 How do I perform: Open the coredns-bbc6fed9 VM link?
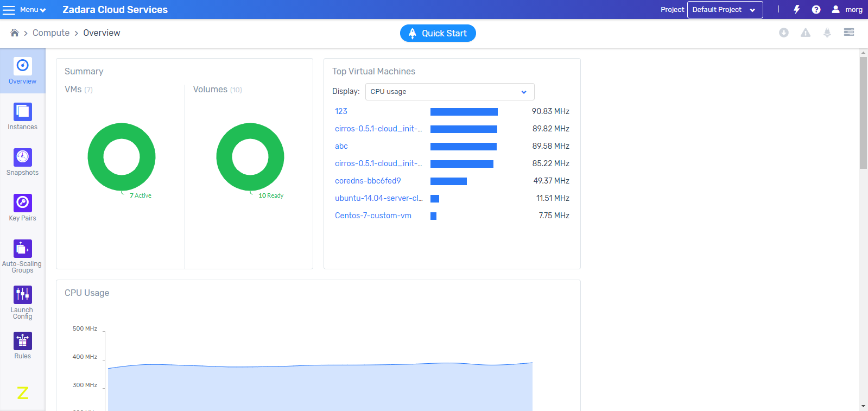[368, 181]
